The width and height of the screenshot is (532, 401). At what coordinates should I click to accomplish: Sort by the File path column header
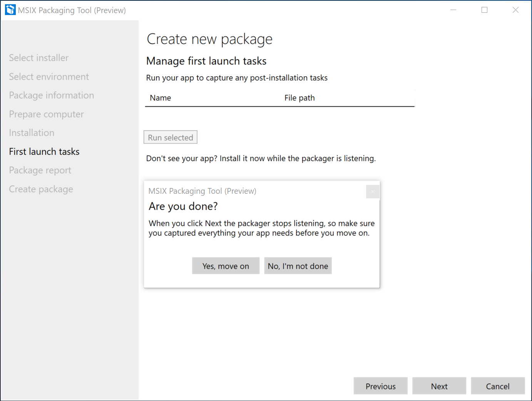[299, 98]
